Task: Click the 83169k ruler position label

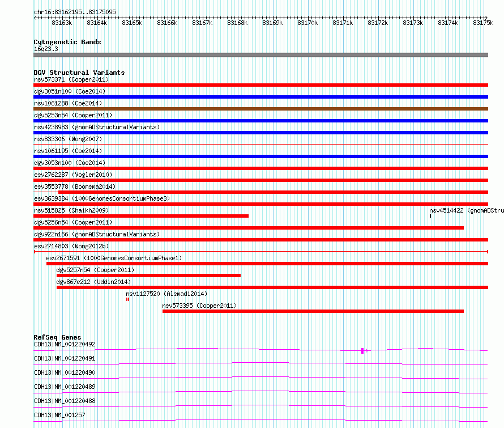Action: coord(272,23)
